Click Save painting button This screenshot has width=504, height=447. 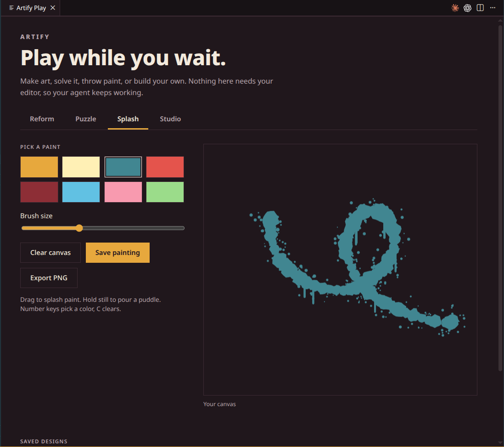click(118, 253)
